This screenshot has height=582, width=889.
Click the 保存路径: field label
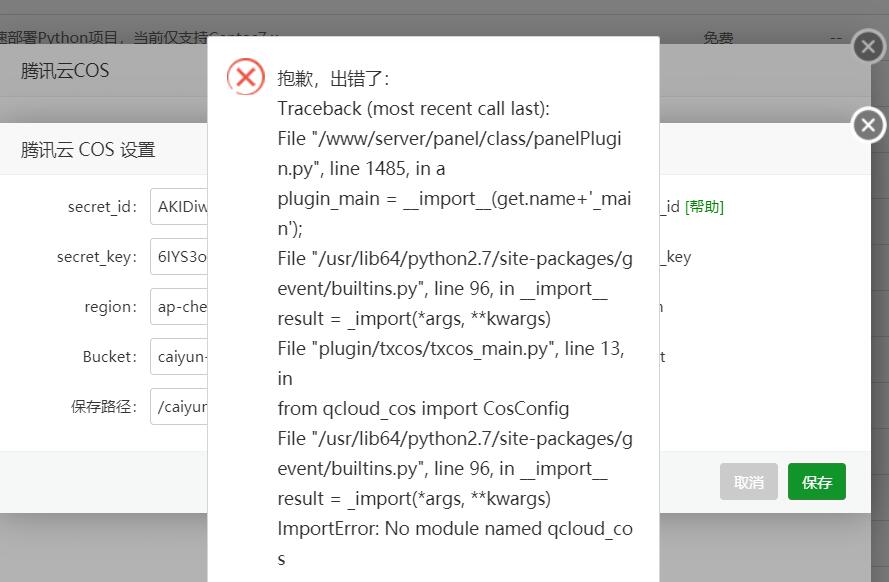pyautogui.click(x=104, y=406)
